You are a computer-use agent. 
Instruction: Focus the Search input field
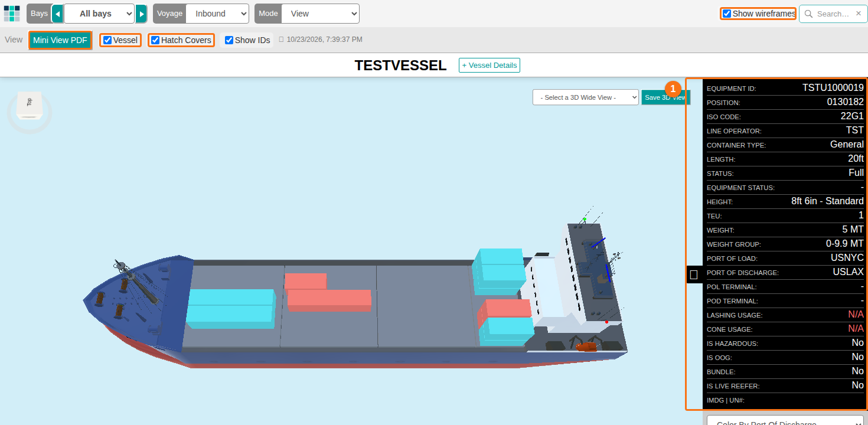[833, 14]
